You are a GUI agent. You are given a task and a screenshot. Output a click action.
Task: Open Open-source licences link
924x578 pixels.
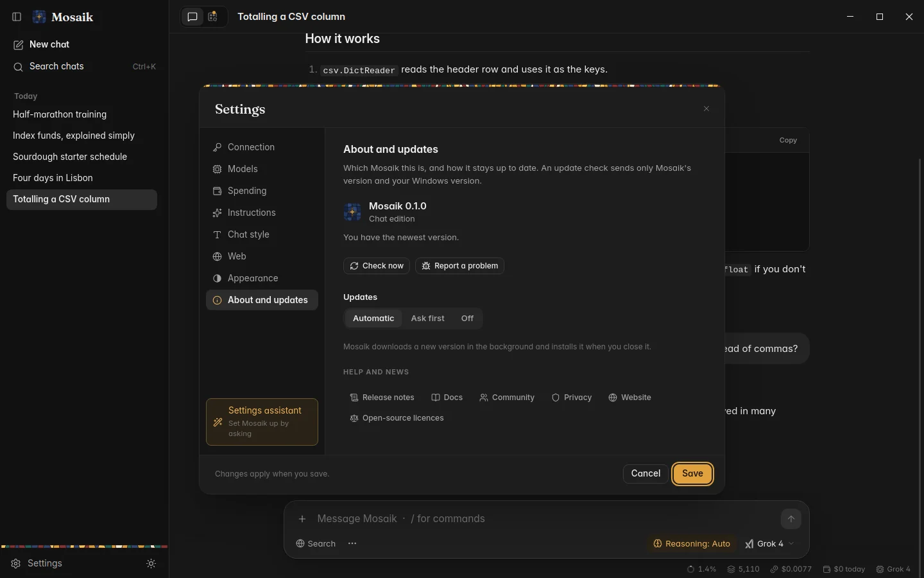[397, 418]
